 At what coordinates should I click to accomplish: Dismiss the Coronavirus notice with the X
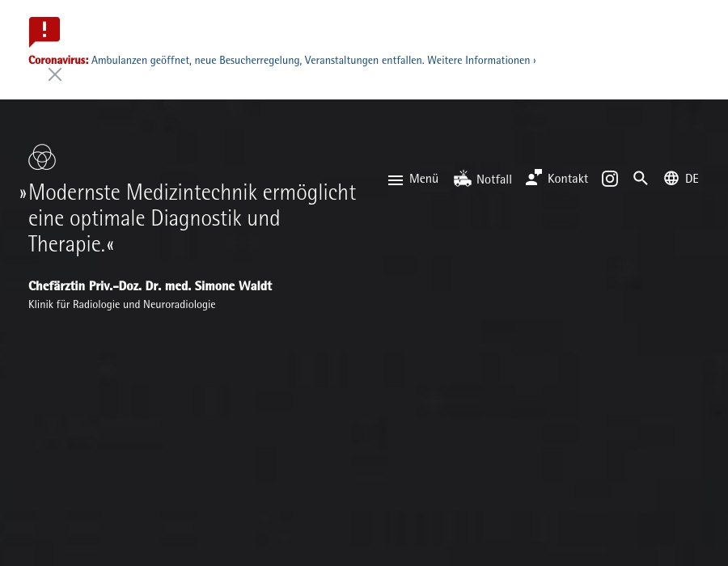pos(55,74)
